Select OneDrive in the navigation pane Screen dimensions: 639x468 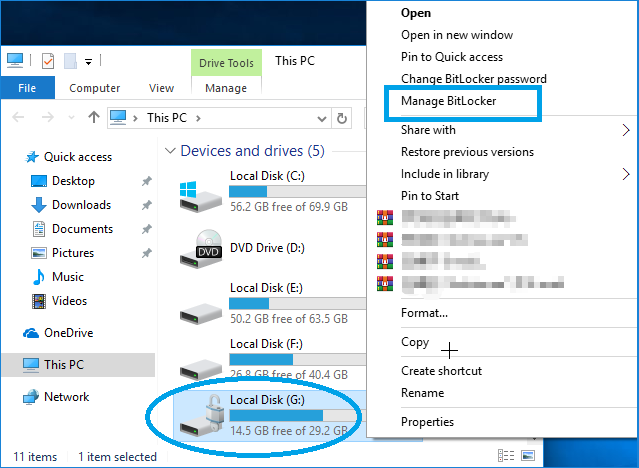point(68,333)
